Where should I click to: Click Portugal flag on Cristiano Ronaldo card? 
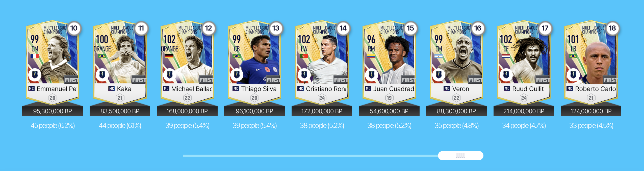click(304, 56)
